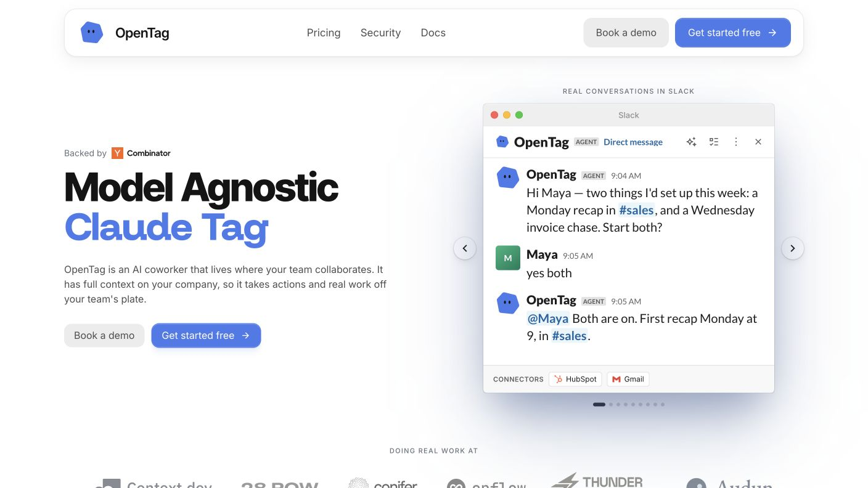Advance to the next conversation with the right arrow

793,248
